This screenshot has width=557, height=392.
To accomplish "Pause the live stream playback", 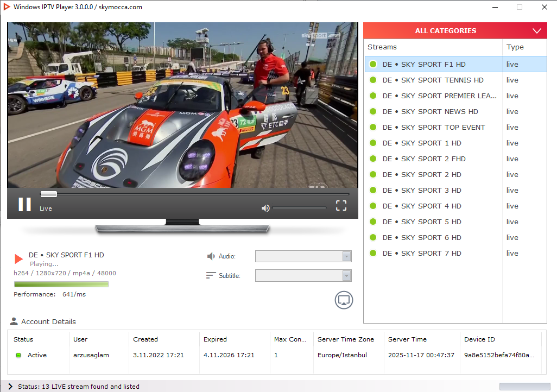I will point(24,205).
